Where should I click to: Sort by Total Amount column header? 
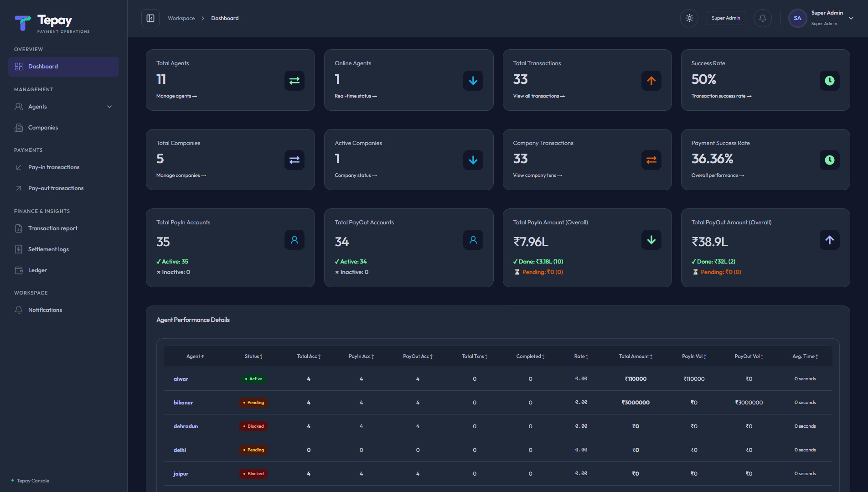635,357
